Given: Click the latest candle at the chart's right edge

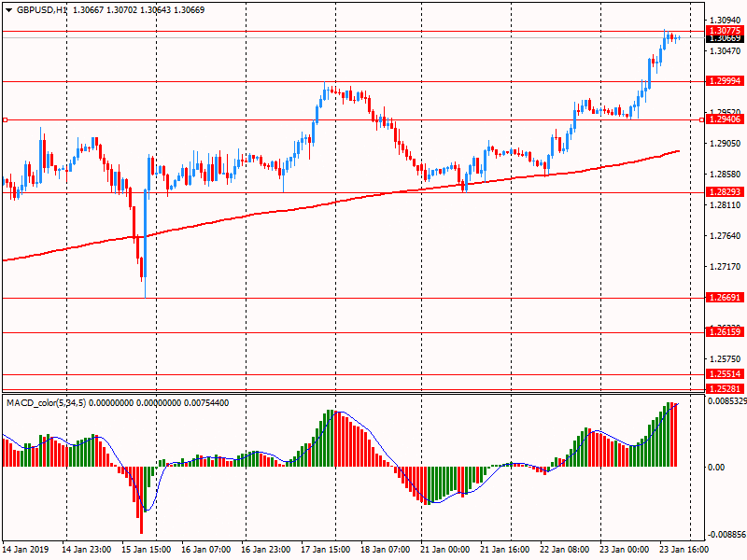Looking at the screenshot, I should [x=679, y=37].
